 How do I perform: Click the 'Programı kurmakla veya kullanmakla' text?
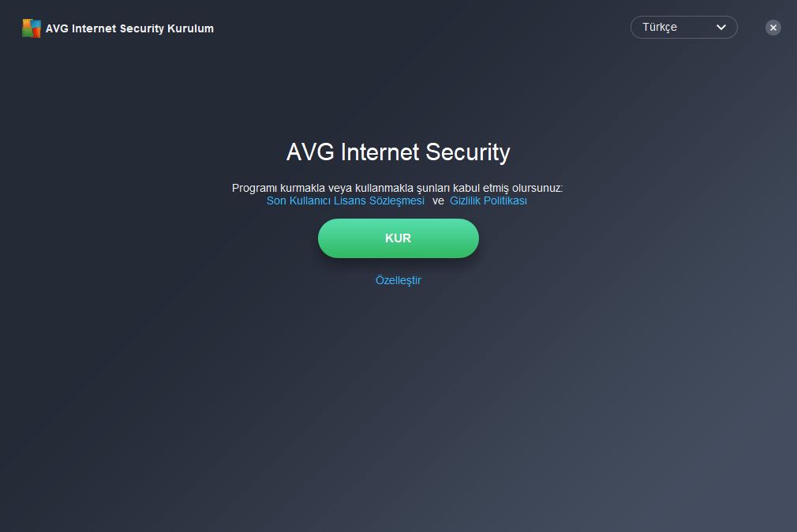click(322, 188)
